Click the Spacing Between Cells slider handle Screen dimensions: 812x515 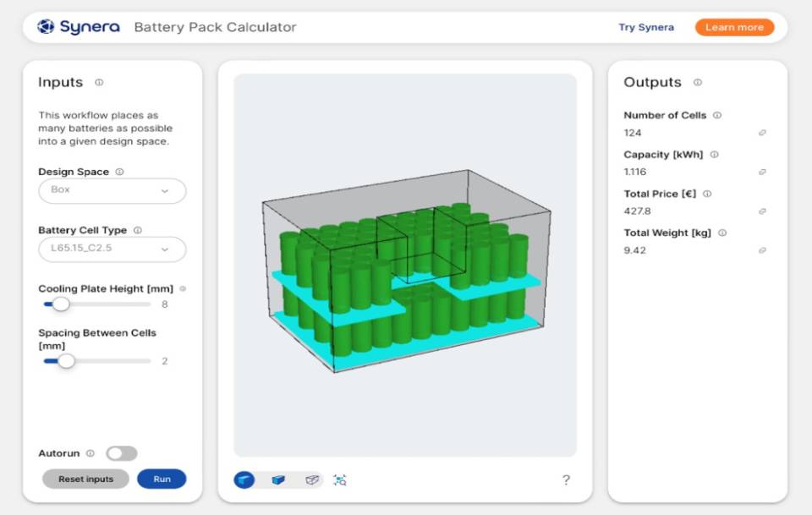(x=66, y=361)
